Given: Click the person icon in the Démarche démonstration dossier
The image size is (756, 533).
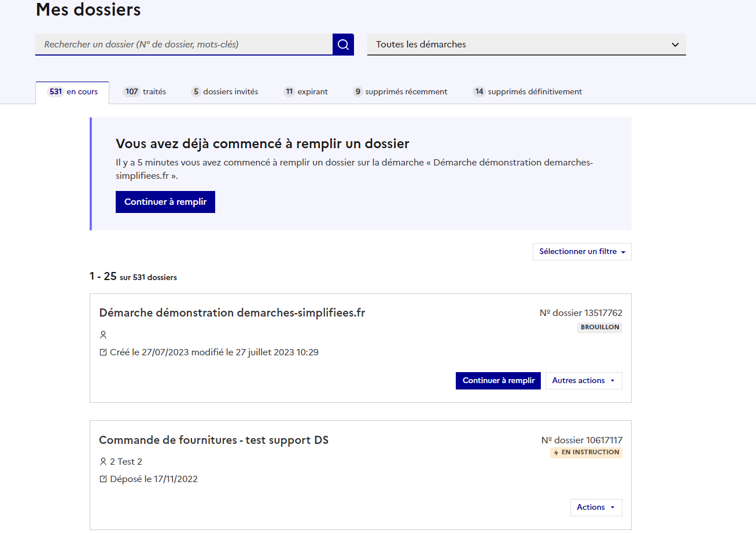Looking at the screenshot, I should coord(104,335).
